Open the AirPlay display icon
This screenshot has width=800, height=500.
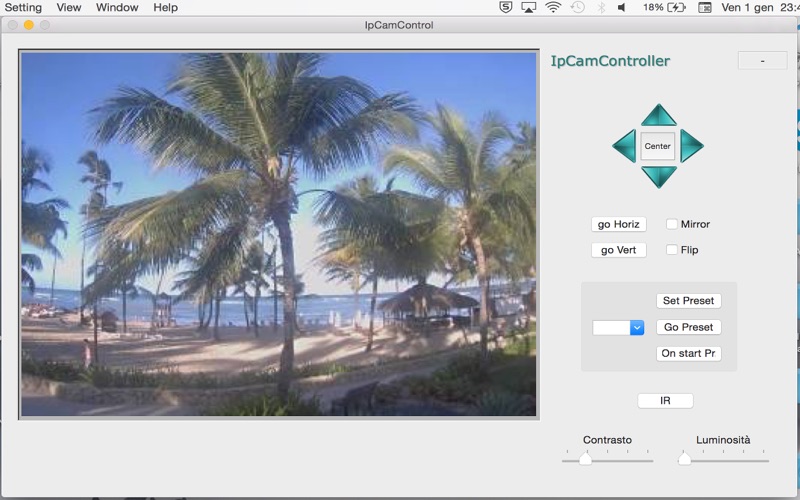(x=529, y=7)
